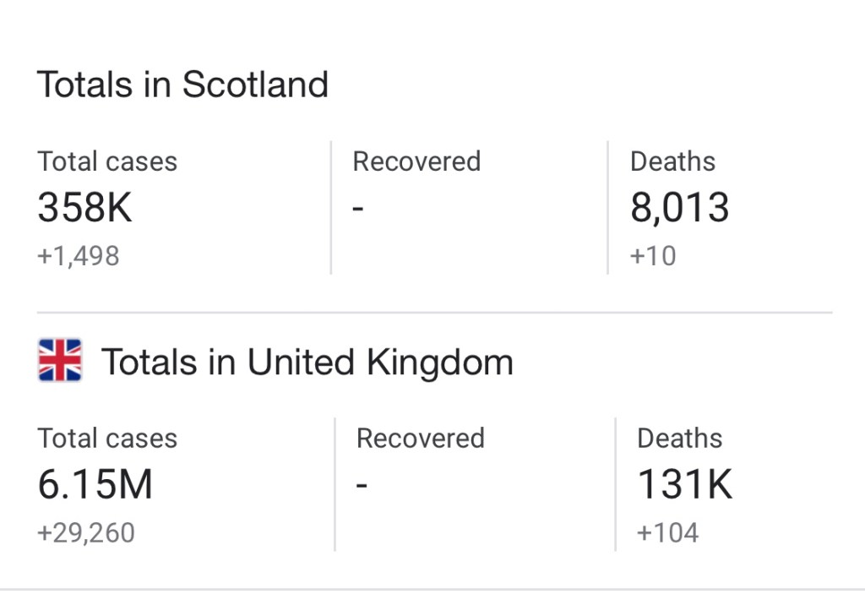865x616 pixels.
Task: Open the "Totals in United Kingdom" heading
Action: point(307,362)
